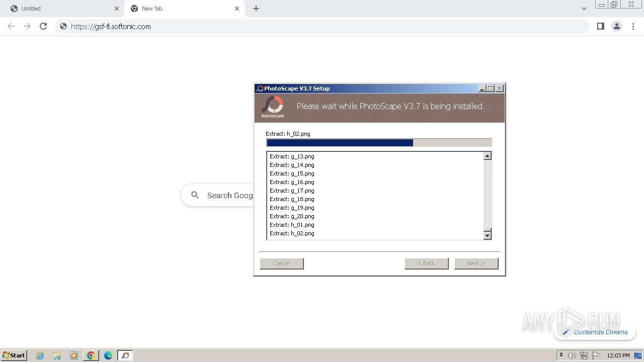Select the 'Extract: g_15.png' log line
This screenshot has height=362, width=644.
coord(292,173)
